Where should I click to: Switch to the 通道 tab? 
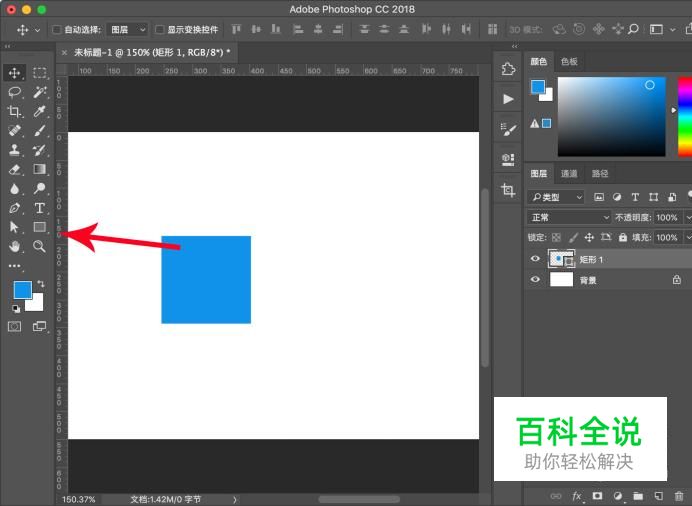569,174
